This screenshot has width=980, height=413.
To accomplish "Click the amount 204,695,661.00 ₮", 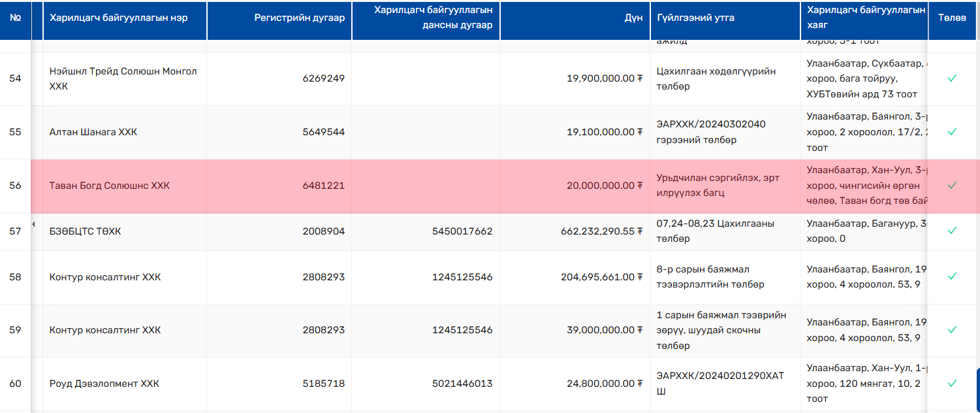I will point(602,277).
